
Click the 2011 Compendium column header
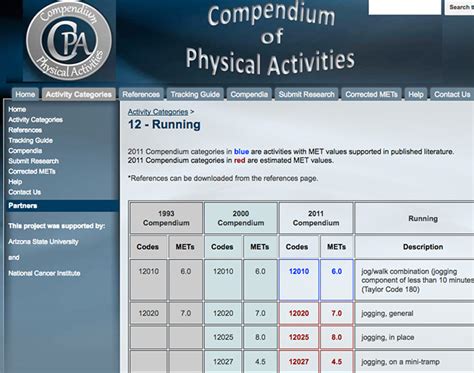click(x=316, y=218)
